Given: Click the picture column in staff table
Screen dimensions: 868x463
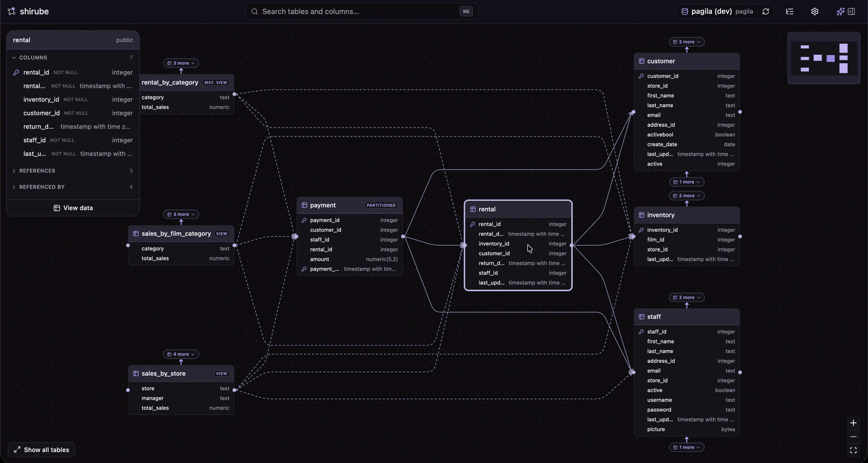Looking at the screenshot, I should [687, 429].
